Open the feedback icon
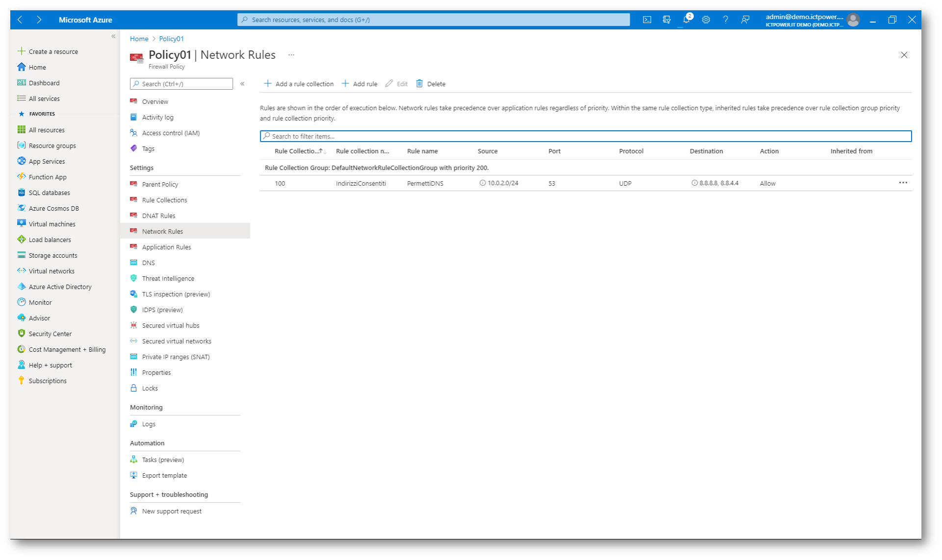The height and width of the screenshot is (560, 942). click(x=745, y=20)
